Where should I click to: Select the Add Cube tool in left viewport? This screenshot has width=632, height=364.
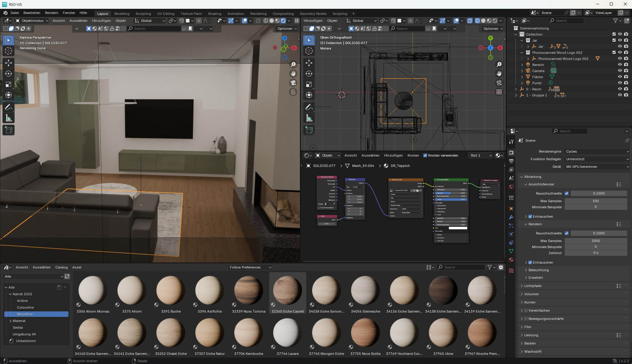9,130
